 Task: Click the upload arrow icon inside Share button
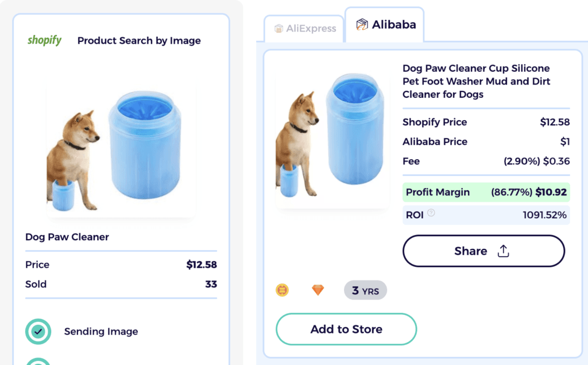(x=503, y=251)
